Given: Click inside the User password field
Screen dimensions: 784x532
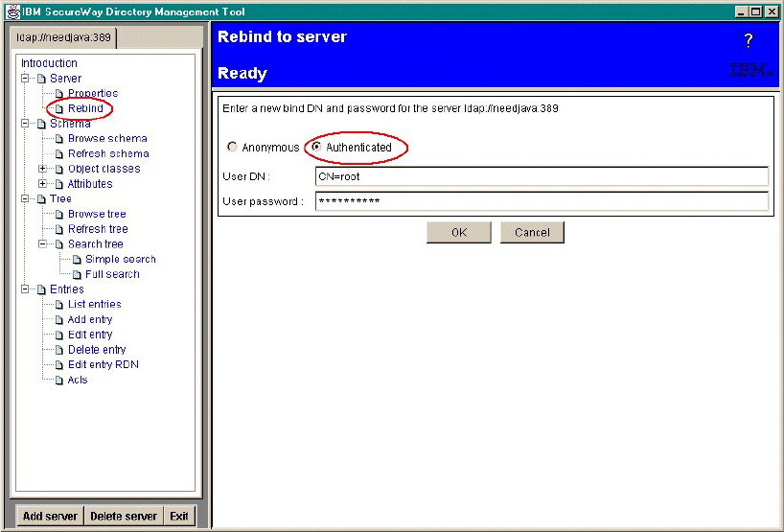Looking at the screenshot, I should pyautogui.click(x=542, y=201).
